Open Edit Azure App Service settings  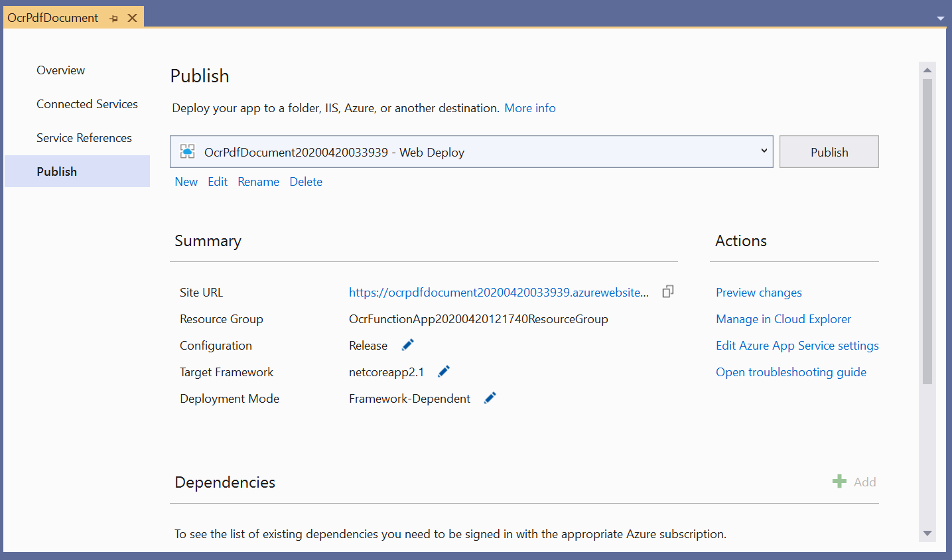click(x=797, y=346)
